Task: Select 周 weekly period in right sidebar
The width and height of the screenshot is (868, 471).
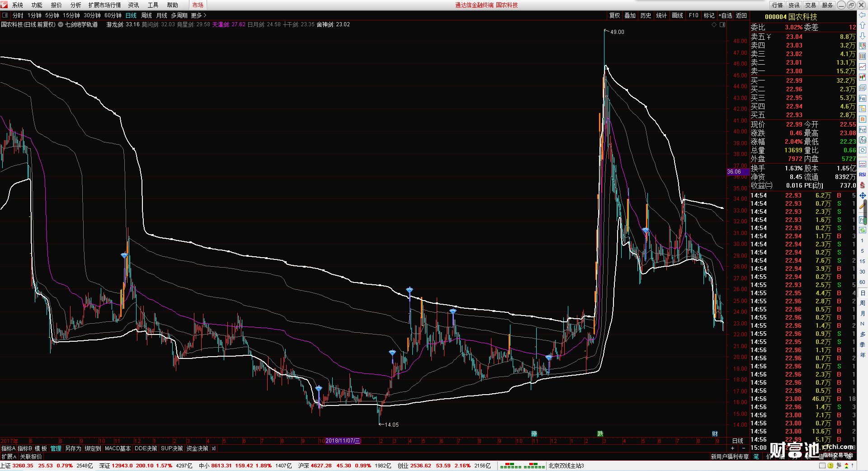Action: click(x=863, y=303)
